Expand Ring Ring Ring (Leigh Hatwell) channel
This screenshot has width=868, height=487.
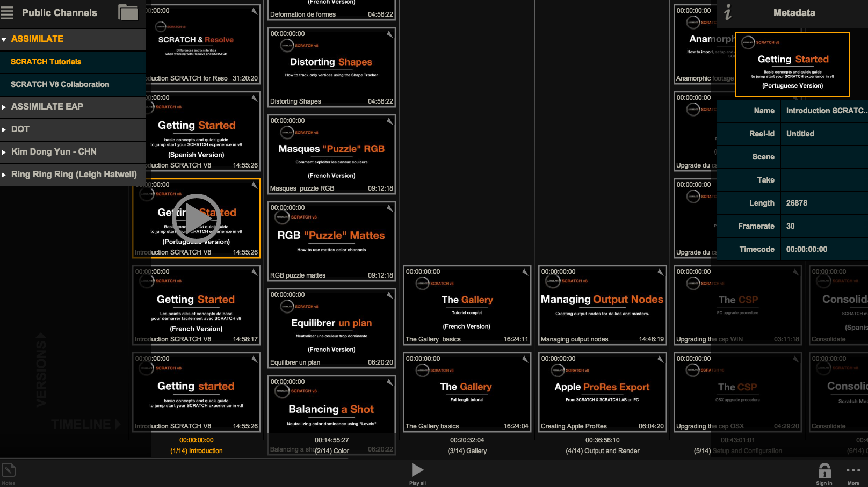click(x=4, y=175)
